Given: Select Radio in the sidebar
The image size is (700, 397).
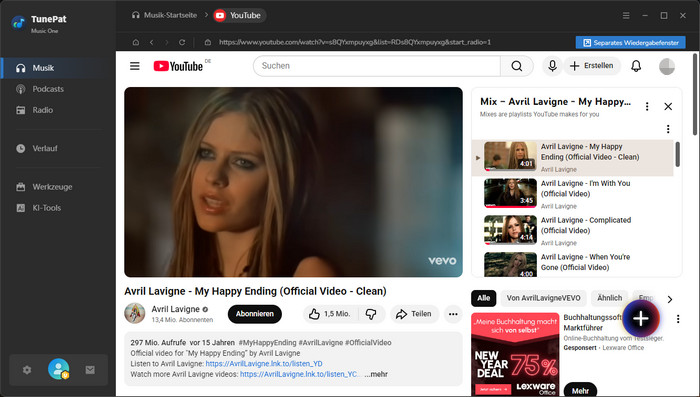Looking at the screenshot, I should coord(42,110).
